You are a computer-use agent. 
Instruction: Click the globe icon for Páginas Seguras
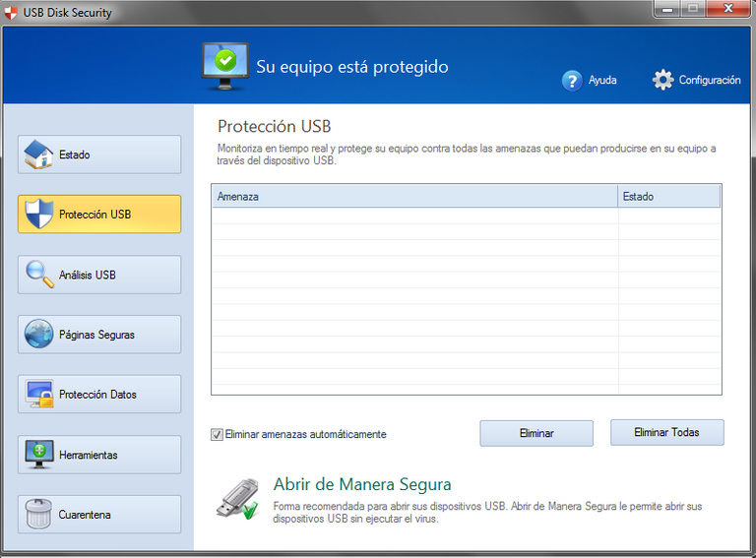tap(39, 334)
